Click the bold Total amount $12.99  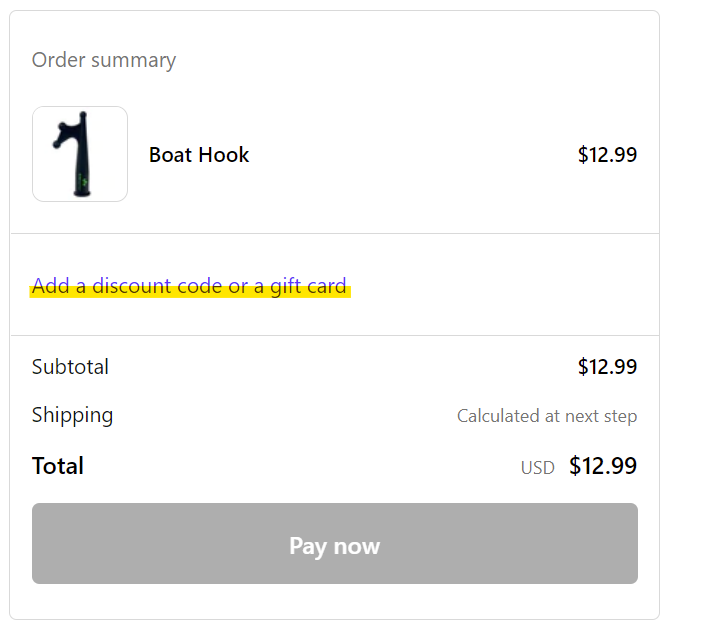(x=602, y=465)
